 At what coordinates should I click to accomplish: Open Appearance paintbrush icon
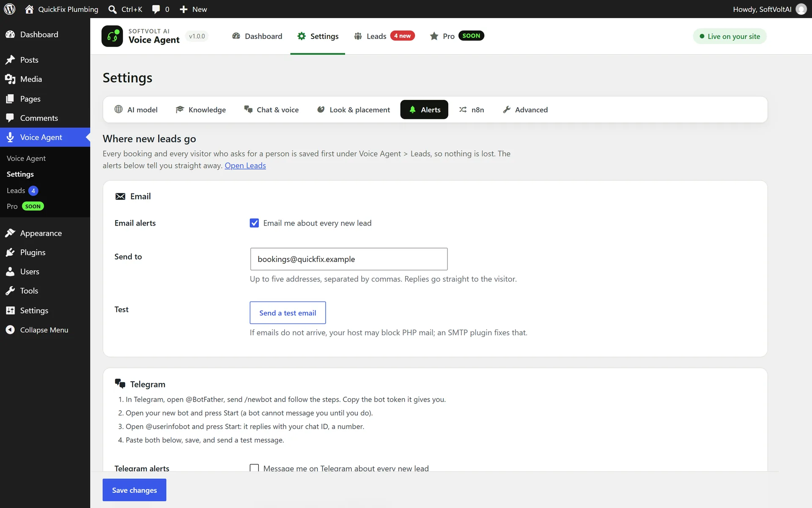pos(10,233)
